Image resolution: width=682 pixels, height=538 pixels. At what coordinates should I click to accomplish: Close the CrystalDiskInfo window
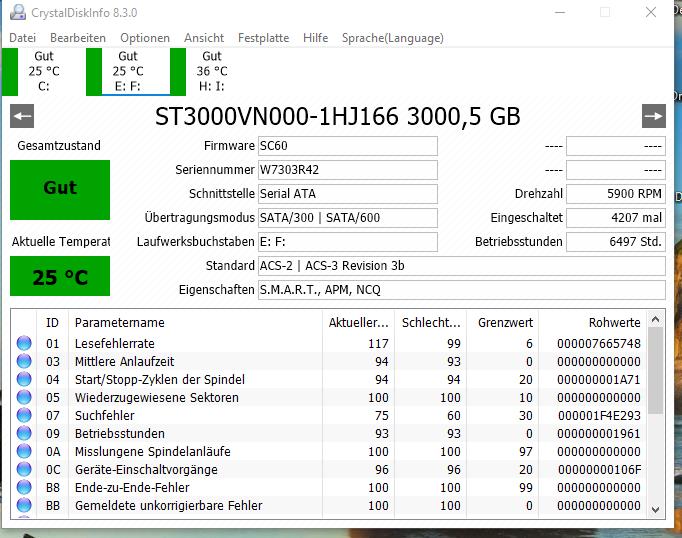pos(651,12)
